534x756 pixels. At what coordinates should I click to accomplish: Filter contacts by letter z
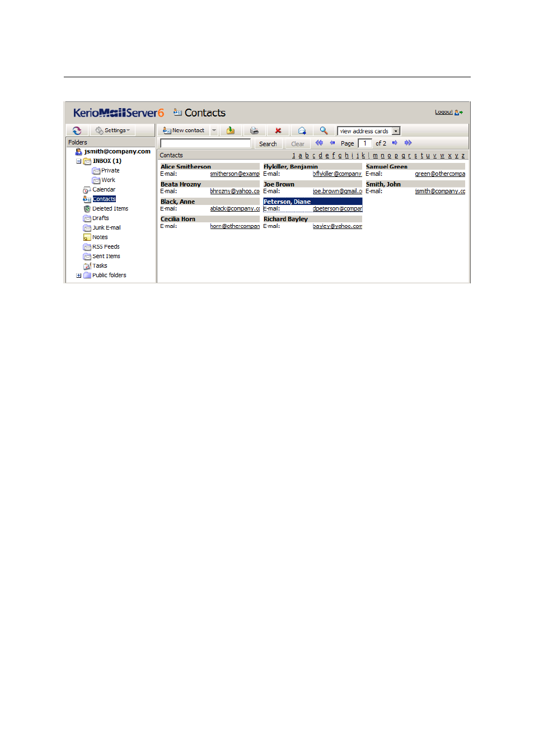coord(463,156)
